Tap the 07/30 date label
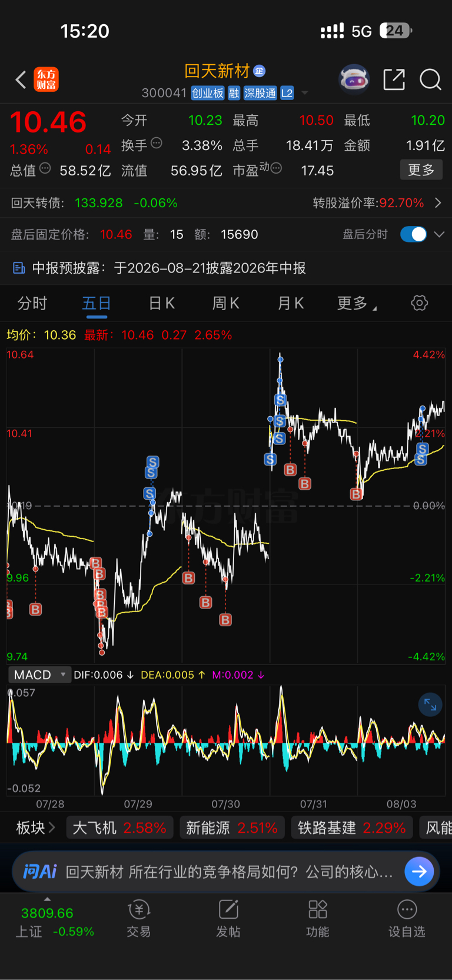 [225, 804]
